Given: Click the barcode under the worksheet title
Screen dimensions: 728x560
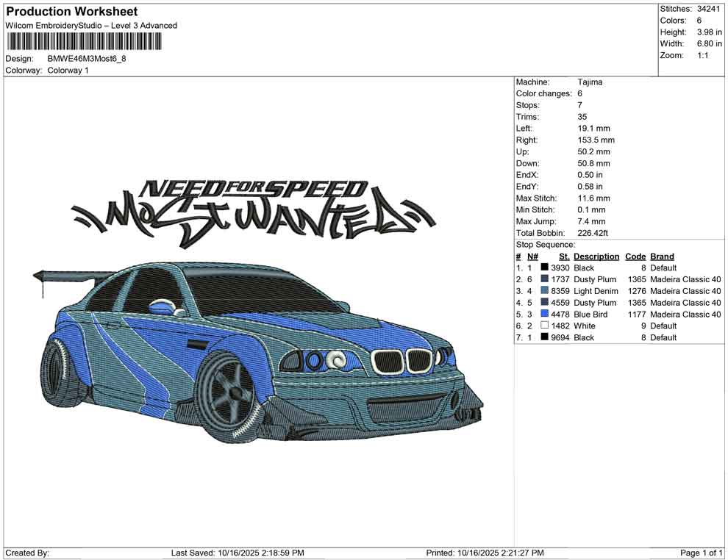Looking at the screenshot, I should (81, 41).
